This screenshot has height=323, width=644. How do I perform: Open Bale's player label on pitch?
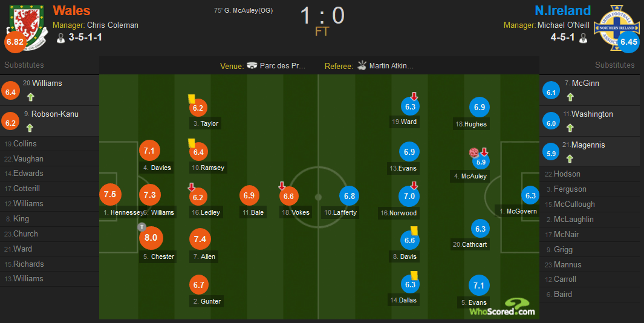point(253,212)
